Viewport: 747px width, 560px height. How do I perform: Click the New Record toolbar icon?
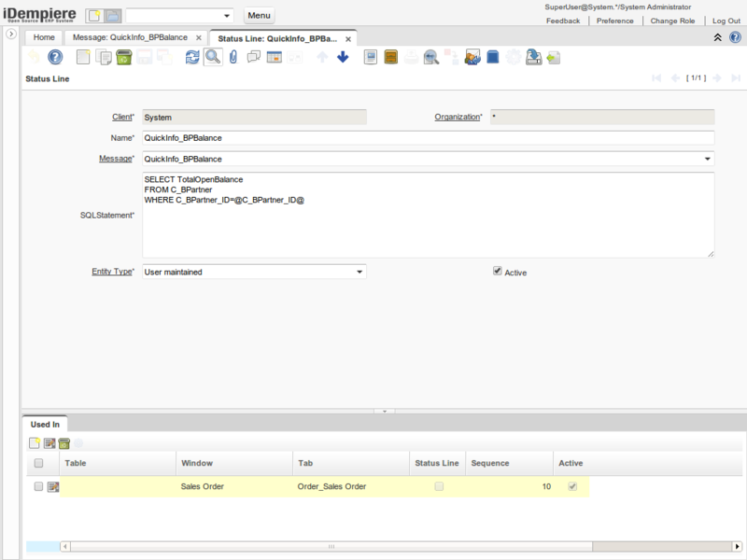pyautogui.click(x=83, y=58)
